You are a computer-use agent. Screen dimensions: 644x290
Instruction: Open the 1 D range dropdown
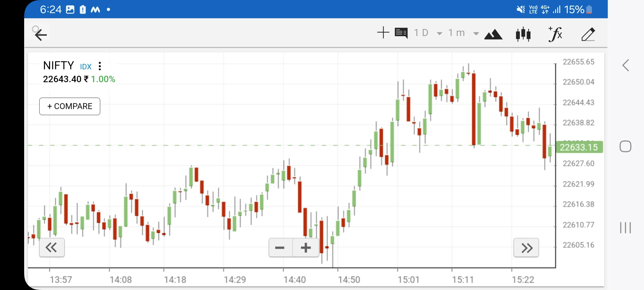428,33
